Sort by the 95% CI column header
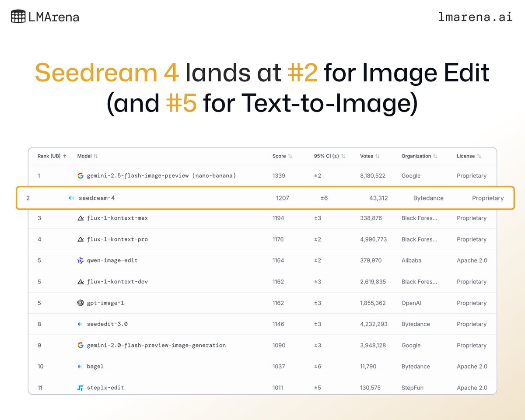The image size is (525, 420). 329,156
